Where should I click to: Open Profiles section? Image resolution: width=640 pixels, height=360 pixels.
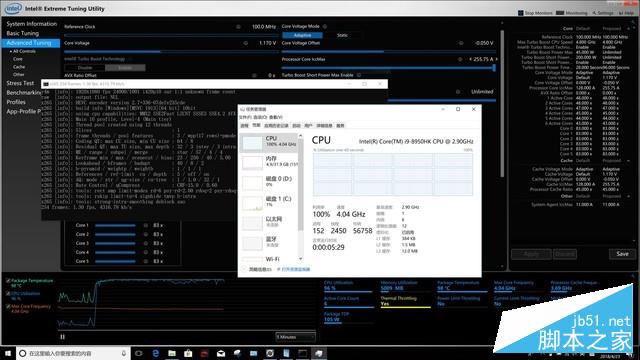pyautogui.click(x=16, y=102)
